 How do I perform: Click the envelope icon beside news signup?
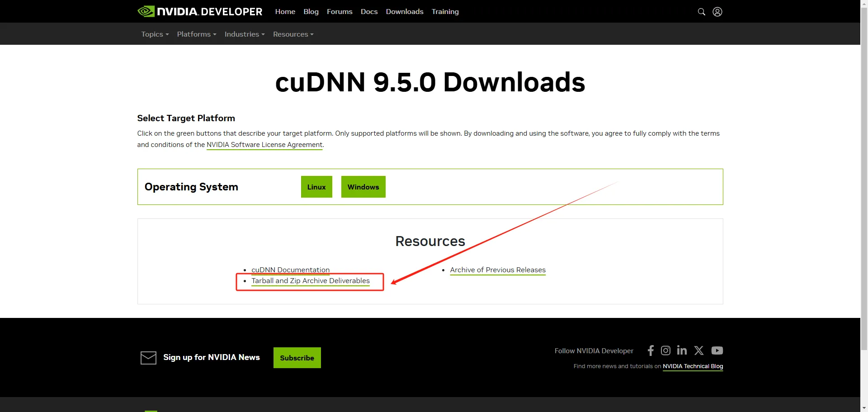(x=148, y=358)
